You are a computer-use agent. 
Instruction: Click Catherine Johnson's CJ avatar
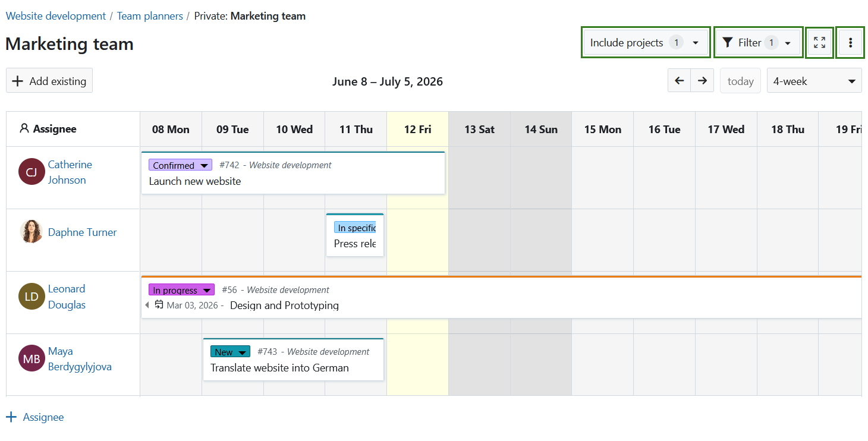(x=32, y=172)
